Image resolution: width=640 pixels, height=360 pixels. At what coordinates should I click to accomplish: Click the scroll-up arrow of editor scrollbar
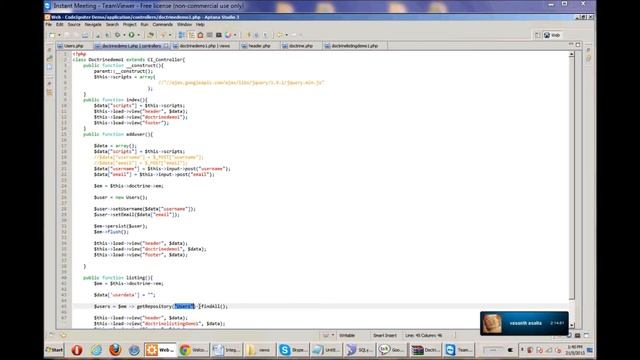click(x=571, y=54)
